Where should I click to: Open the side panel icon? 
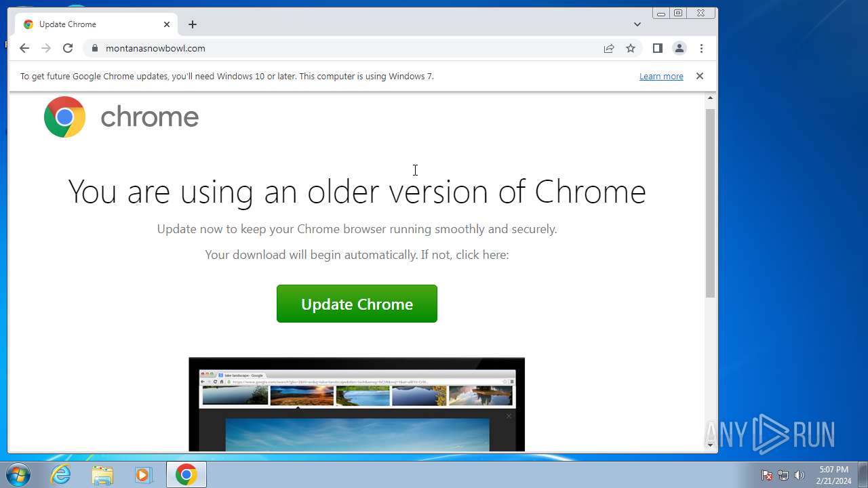[657, 48]
